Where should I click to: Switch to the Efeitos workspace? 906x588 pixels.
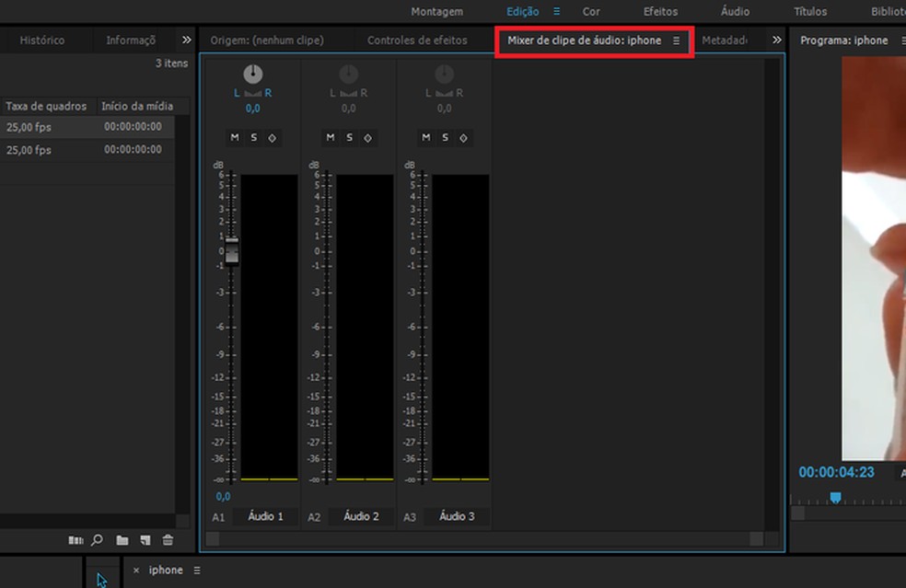tap(660, 12)
